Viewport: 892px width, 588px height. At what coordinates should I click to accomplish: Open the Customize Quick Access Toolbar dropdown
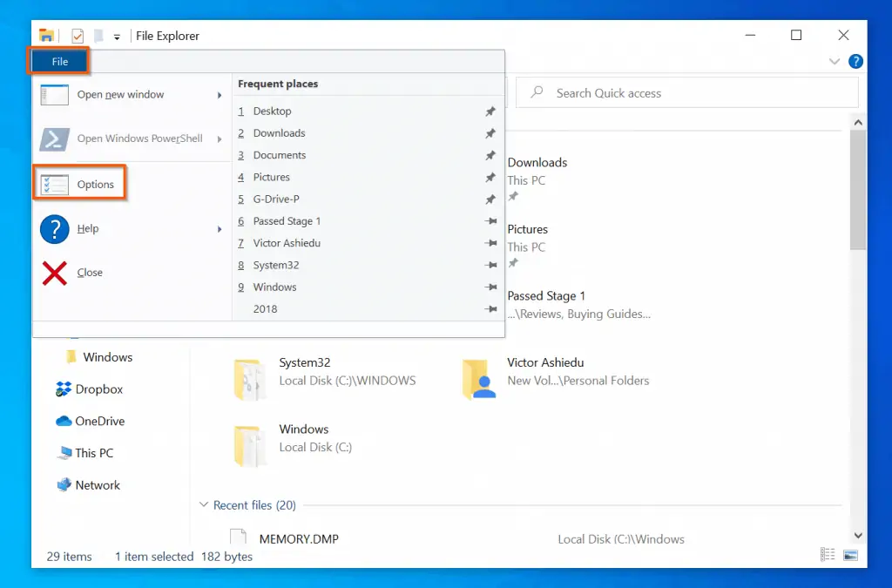[117, 37]
